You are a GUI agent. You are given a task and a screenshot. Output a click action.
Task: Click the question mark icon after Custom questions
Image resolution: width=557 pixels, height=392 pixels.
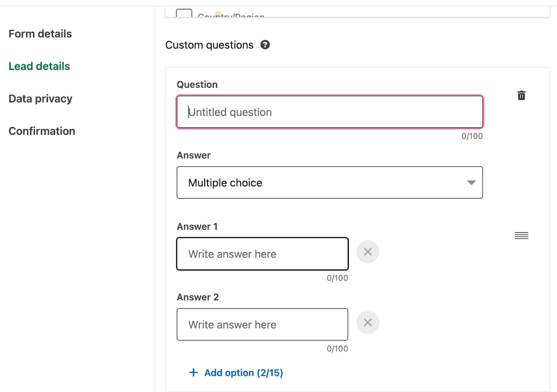tap(266, 45)
